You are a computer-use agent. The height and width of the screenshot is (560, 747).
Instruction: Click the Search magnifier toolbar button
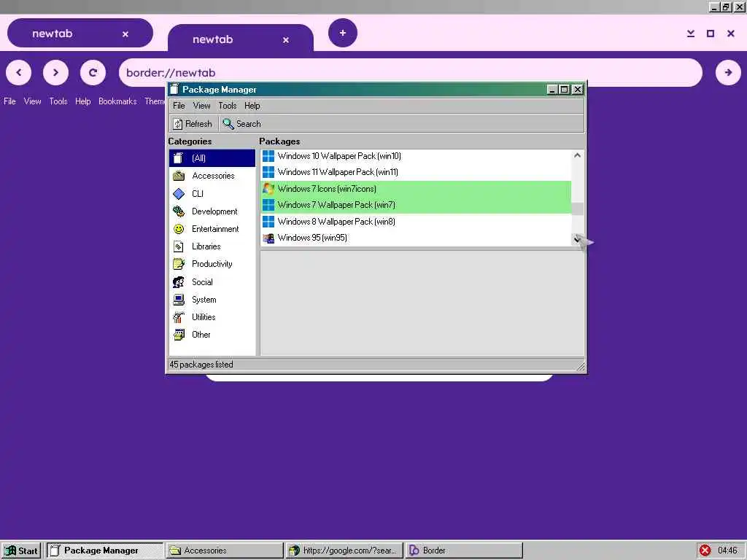click(x=242, y=124)
